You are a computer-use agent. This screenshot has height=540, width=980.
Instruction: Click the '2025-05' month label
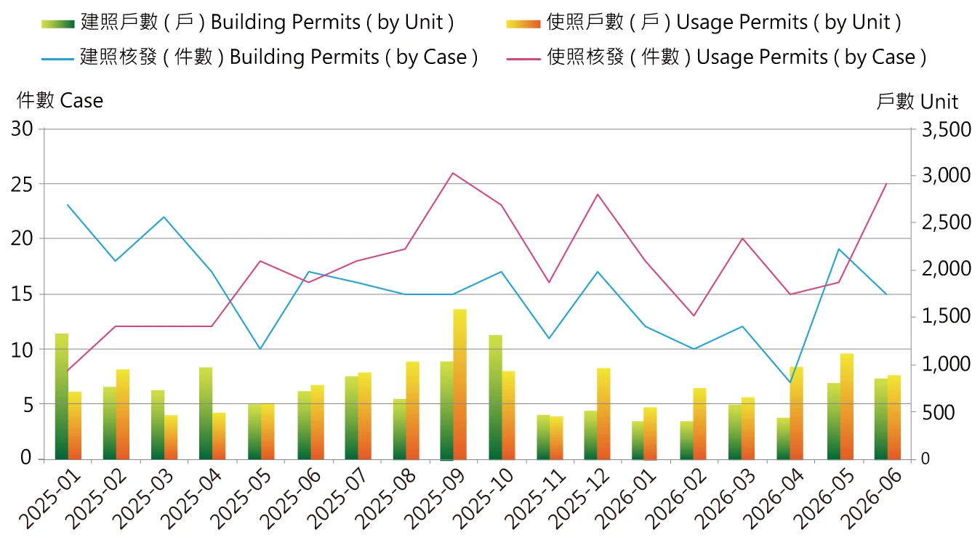pos(243,498)
